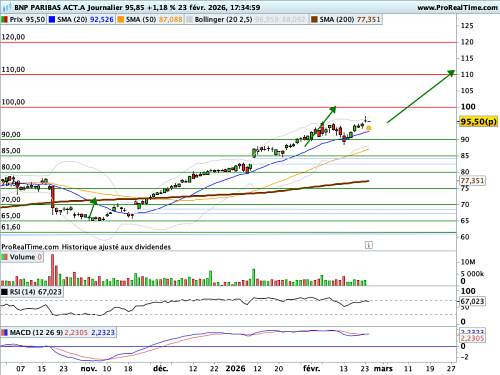The image size is (500, 375).
Task: Click the 'févr.' date axis label
Action: pyautogui.click(x=312, y=369)
